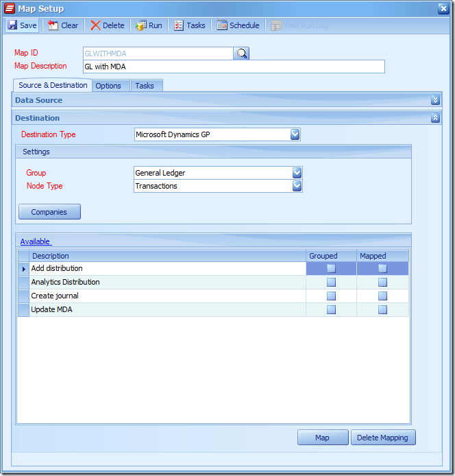Click the Map Description input field
This screenshot has height=476, width=455.
[x=234, y=67]
